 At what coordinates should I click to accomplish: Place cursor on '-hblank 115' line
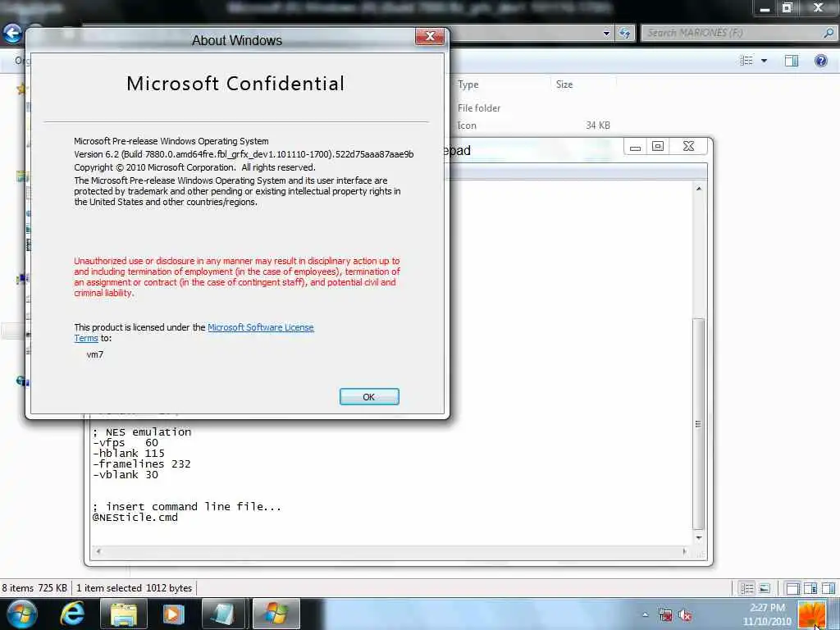(129, 453)
